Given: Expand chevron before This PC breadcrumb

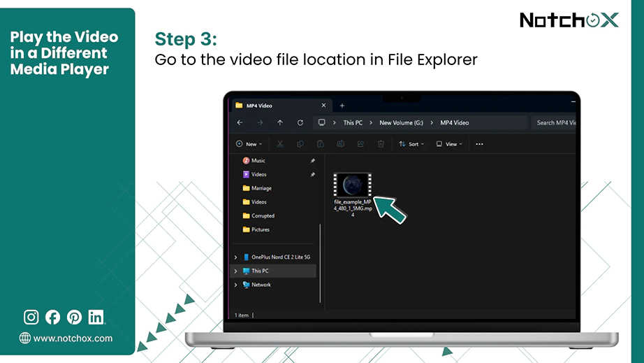Looking at the screenshot, I should coord(335,122).
